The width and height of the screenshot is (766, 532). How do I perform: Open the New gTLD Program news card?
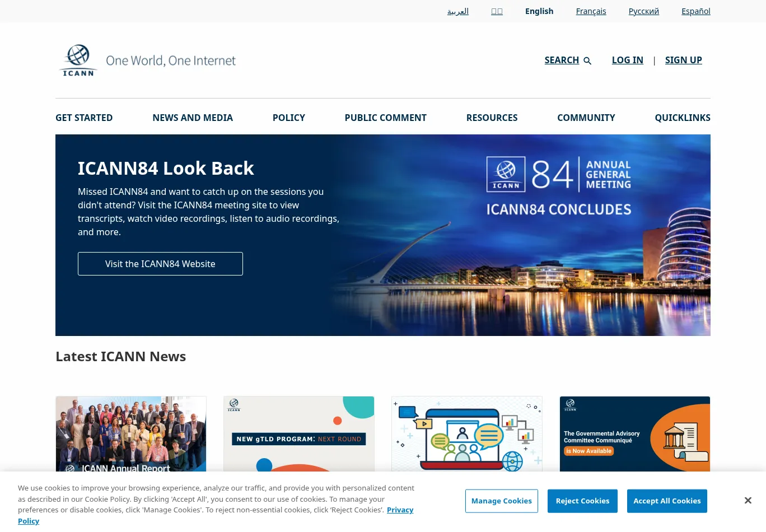pos(298,434)
